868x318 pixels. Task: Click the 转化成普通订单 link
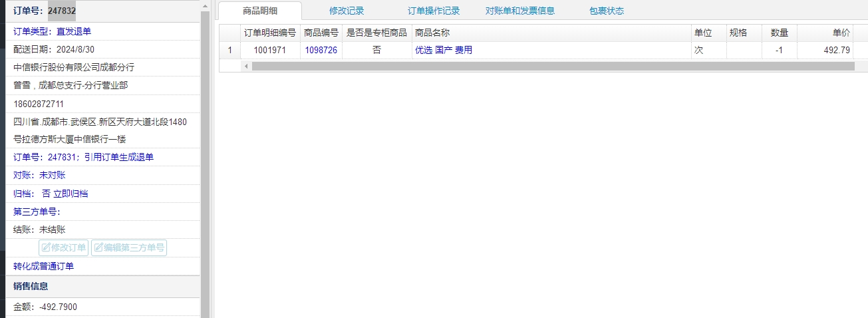44,266
